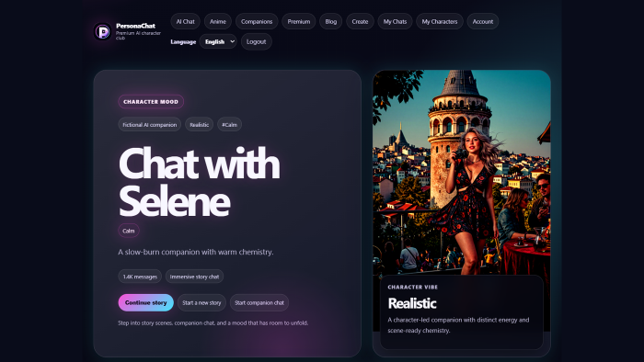Click the CHARACTER MOOD badge
The height and width of the screenshot is (362, 644).
(x=151, y=102)
